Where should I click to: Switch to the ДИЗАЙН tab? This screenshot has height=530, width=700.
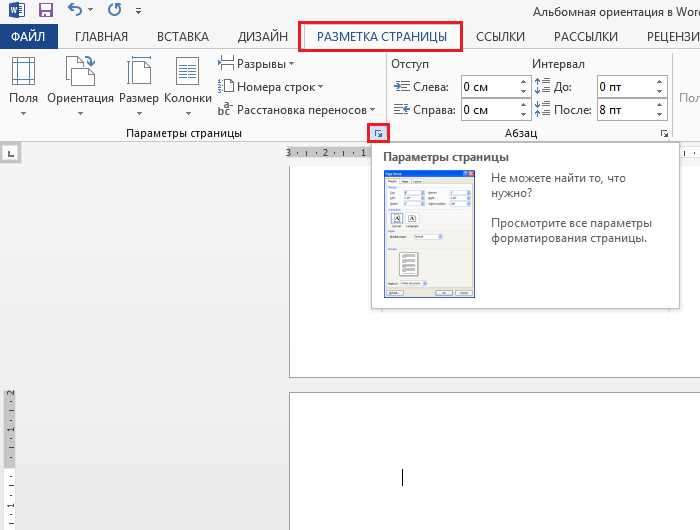click(x=264, y=37)
